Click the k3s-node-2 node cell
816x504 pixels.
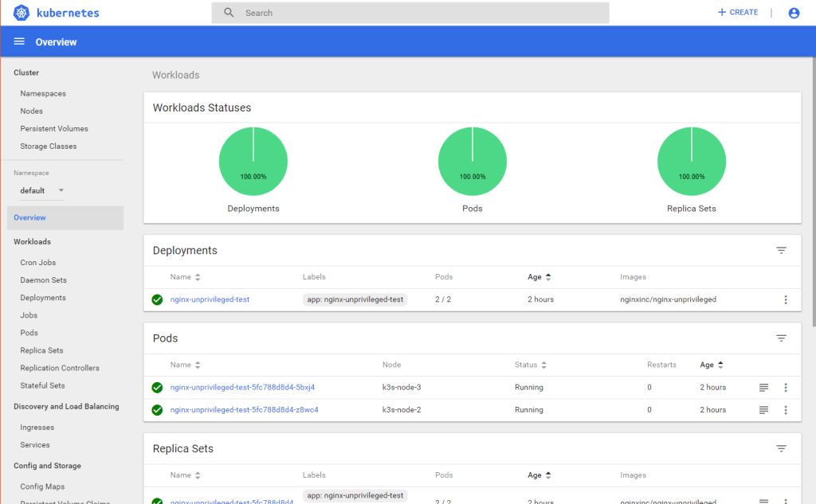[x=402, y=410]
